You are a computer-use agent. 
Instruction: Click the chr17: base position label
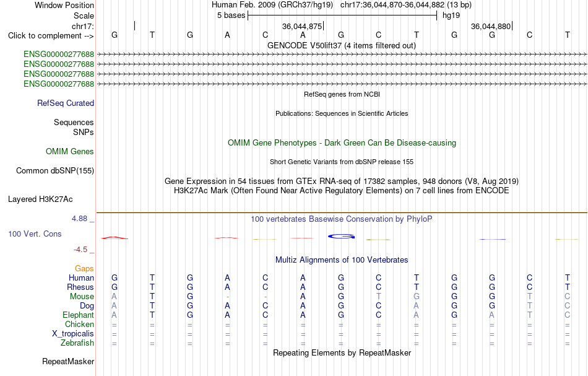tap(83, 26)
